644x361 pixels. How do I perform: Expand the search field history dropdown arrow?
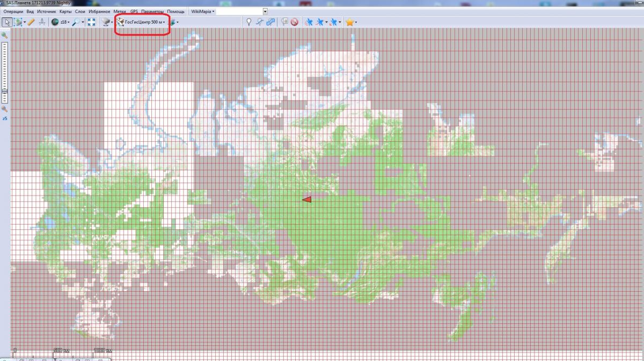point(265,11)
